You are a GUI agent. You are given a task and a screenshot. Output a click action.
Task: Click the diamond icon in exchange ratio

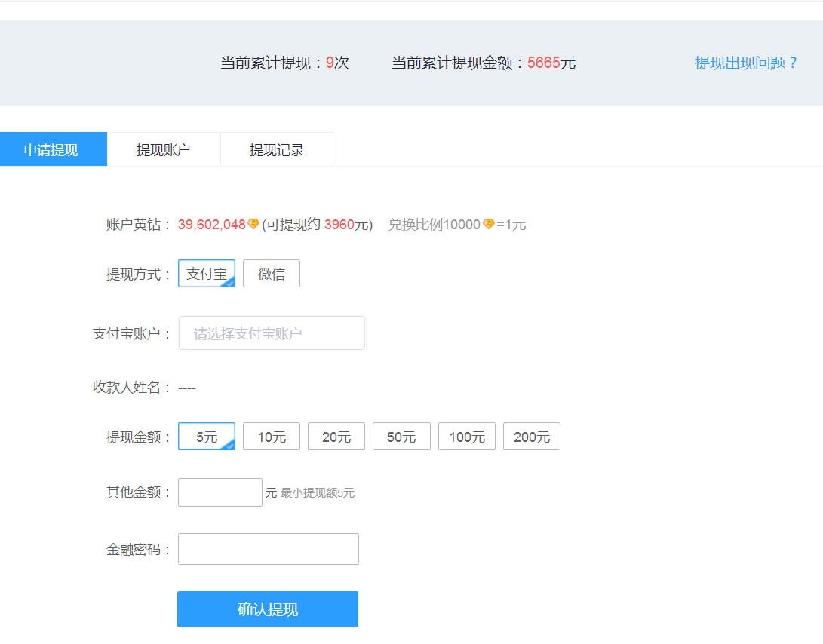pos(488,224)
